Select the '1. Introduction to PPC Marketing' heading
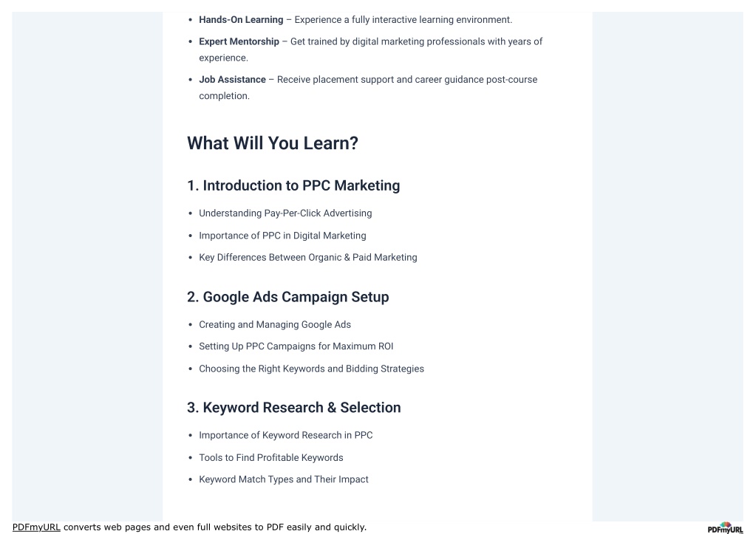Viewport: 756px width, 534px height. (293, 185)
